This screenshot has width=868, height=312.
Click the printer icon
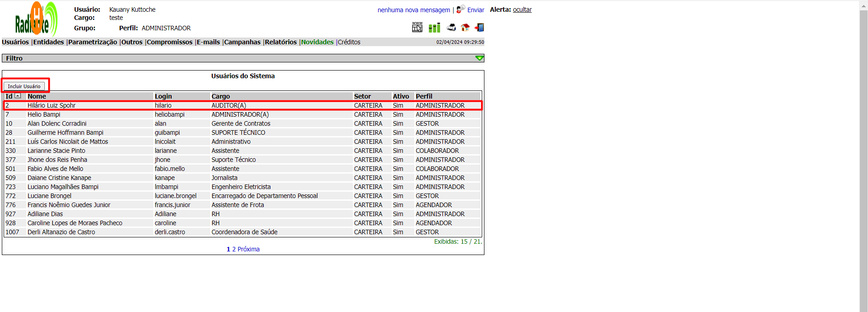click(451, 28)
